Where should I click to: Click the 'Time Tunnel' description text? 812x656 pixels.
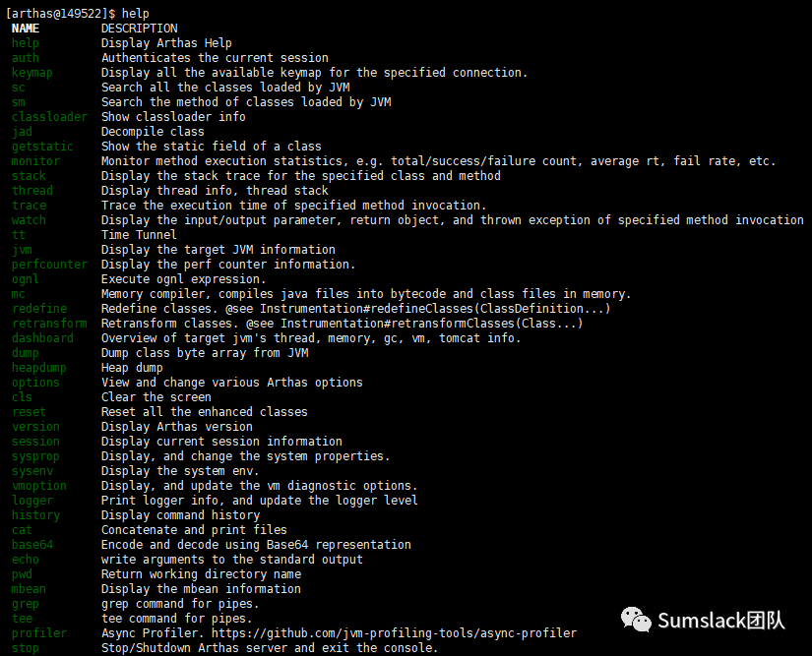(139, 235)
